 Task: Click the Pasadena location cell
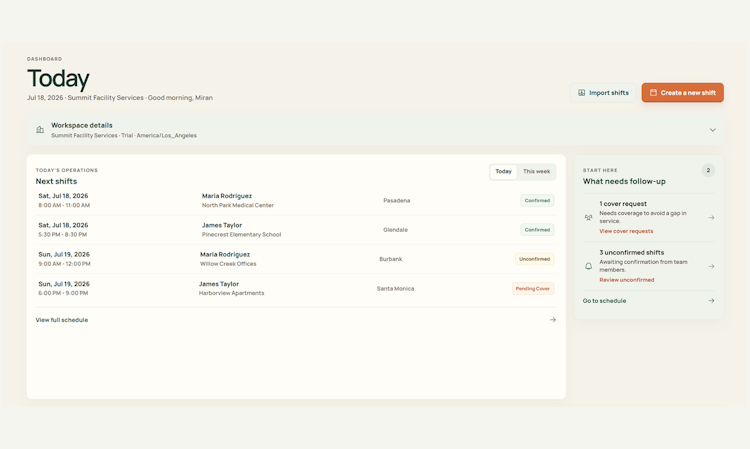pos(397,200)
